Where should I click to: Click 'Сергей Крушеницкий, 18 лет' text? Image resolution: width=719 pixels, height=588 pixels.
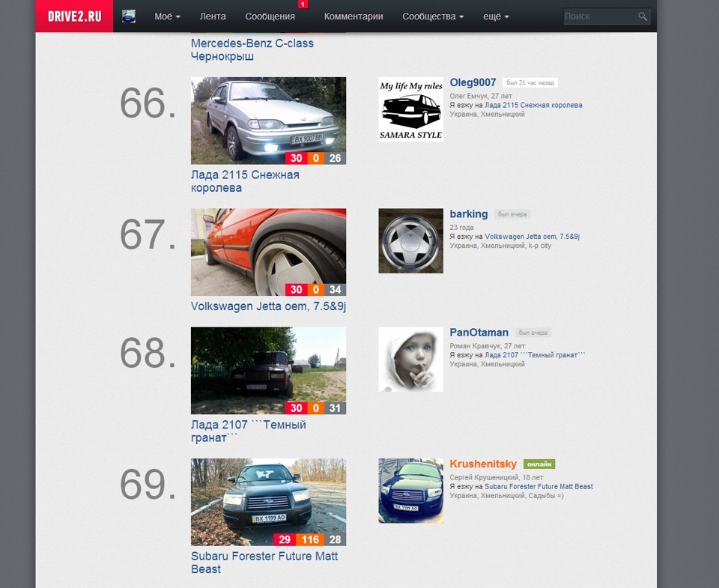click(496, 477)
